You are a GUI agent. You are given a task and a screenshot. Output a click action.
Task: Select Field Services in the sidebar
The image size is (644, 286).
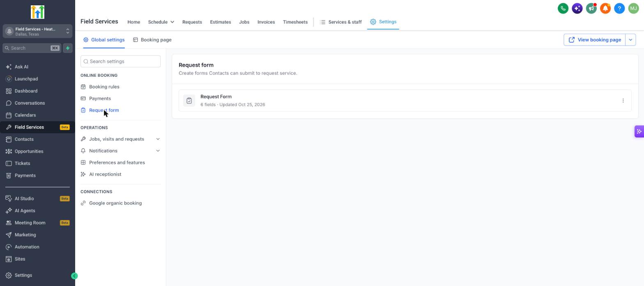coord(37,127)
